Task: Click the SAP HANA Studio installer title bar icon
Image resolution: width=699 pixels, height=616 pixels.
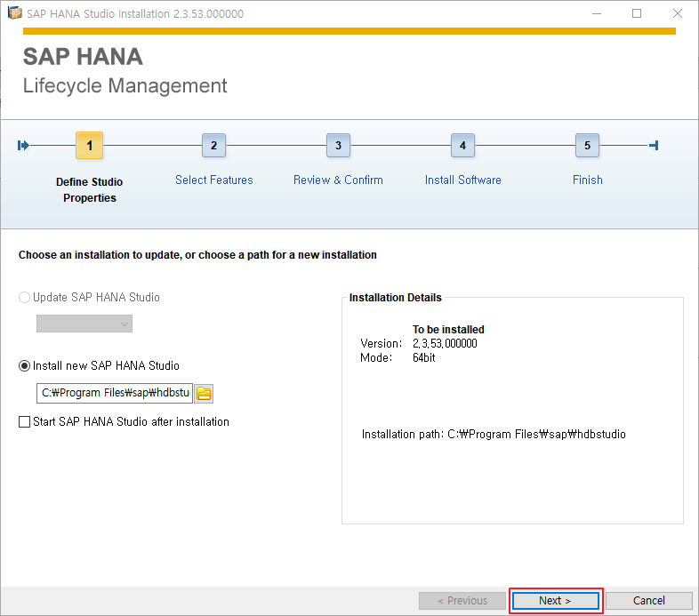Action: 15,13
